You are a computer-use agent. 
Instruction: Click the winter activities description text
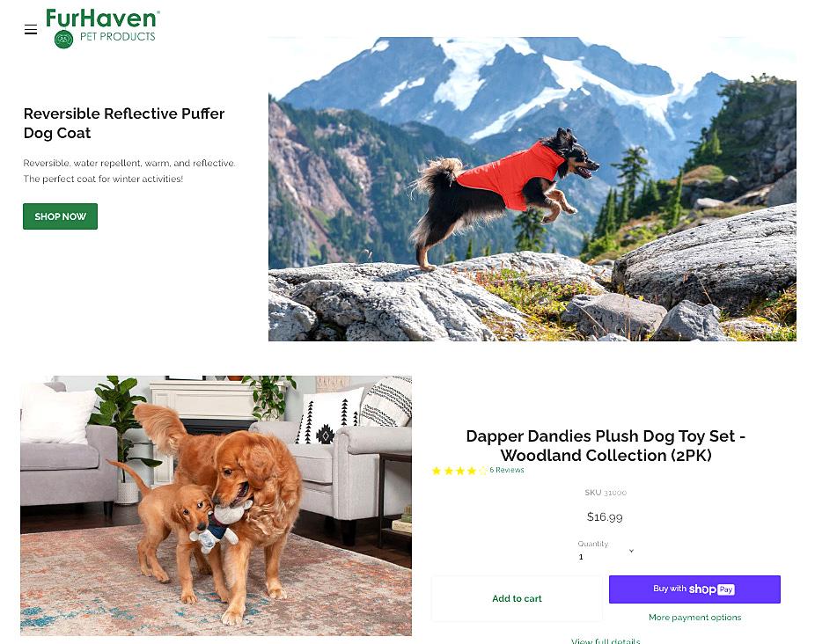103,179
